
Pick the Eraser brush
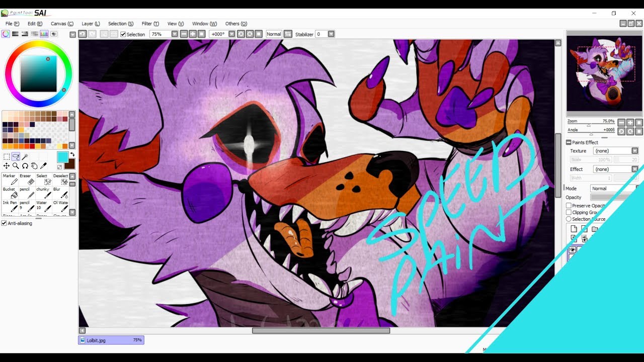[26, 179]
